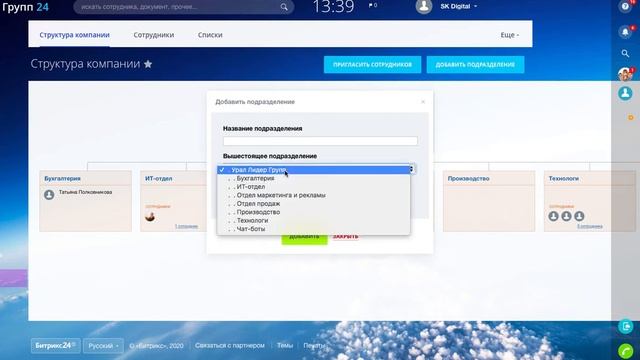Click the sidebar search magnifier icon
The height and width of the screenshot is (360, 640).
tap(625, 53)
